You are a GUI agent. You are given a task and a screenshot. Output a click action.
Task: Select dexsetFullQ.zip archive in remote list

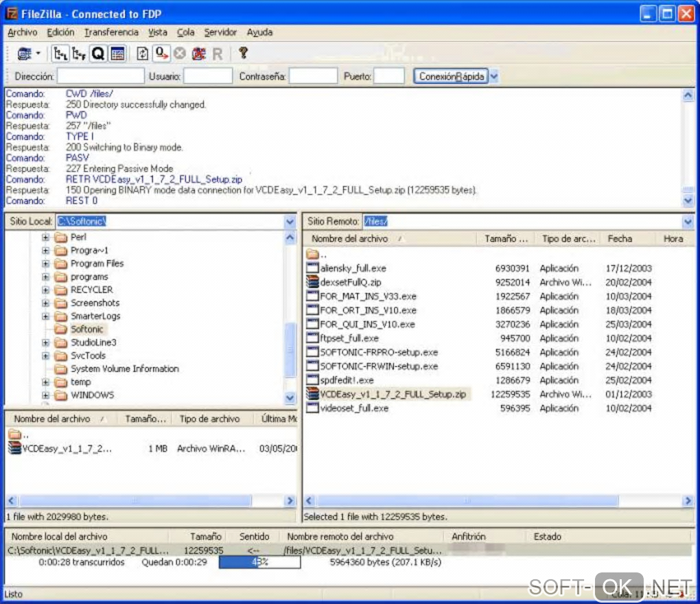click(351, 282)
